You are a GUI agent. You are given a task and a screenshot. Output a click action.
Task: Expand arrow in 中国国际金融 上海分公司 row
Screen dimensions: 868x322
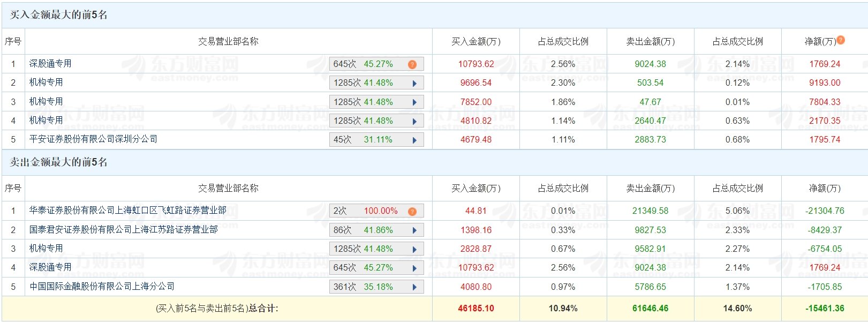click(x=414, y=287)
